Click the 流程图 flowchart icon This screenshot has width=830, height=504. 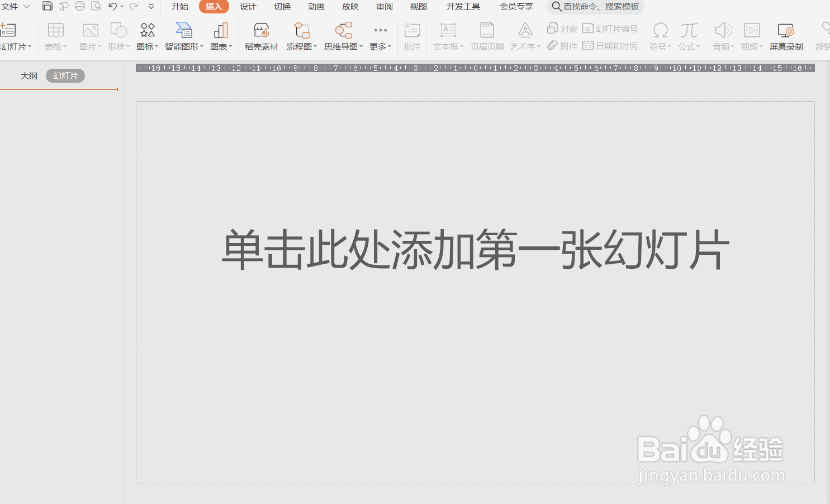tap(302, 30)
